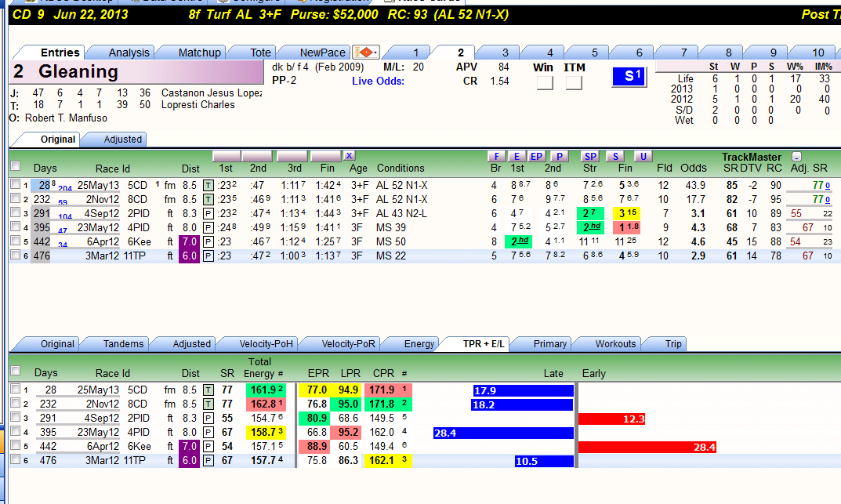Toggle the select-all checkbox in upper table header
The image size is (841, 504).
pos(15,165)
